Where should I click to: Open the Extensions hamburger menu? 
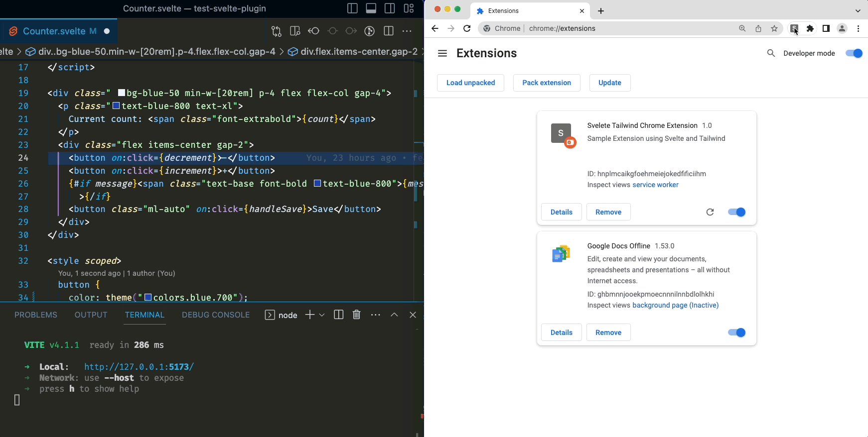tap(442, 53)
